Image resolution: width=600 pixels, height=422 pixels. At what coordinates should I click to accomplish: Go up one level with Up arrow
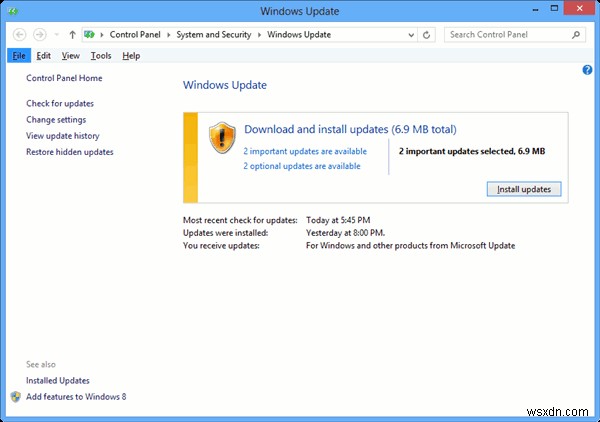[72, 35]
